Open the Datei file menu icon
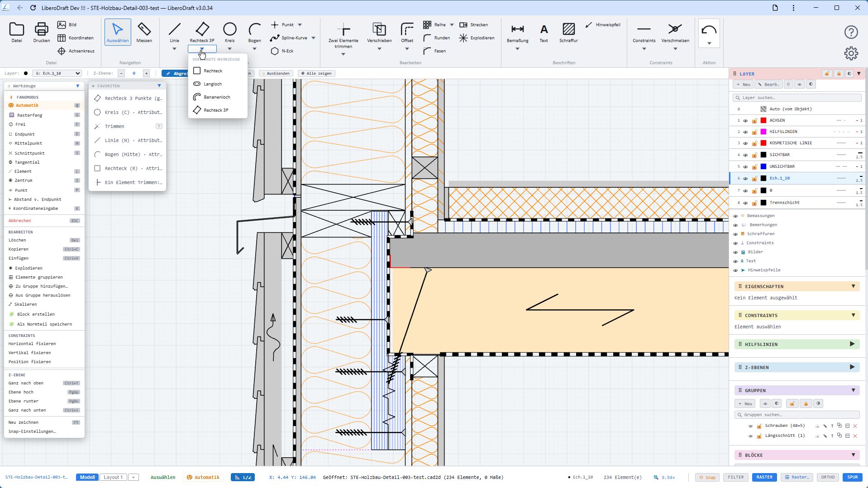868x488 pixels. (17, 32)
